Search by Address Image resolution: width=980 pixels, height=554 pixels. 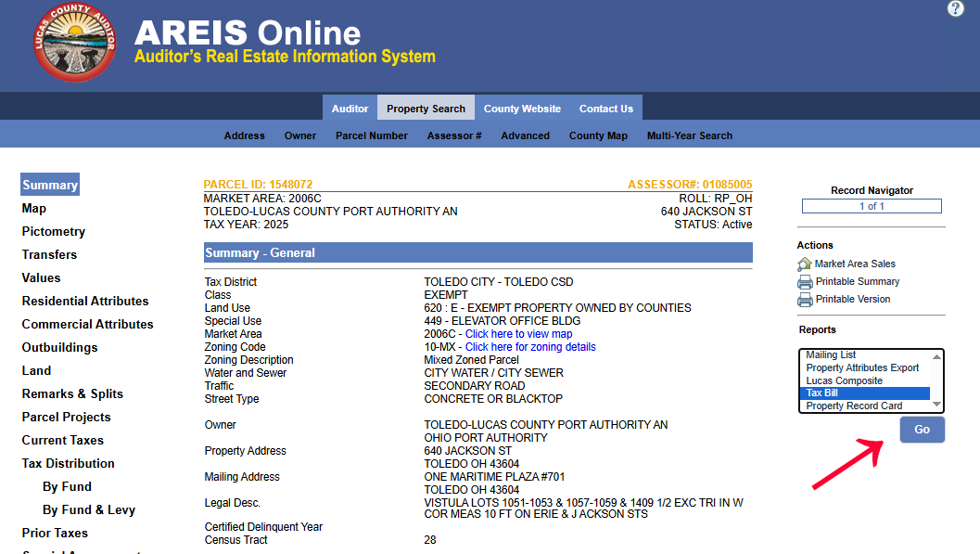click(245, 135)
